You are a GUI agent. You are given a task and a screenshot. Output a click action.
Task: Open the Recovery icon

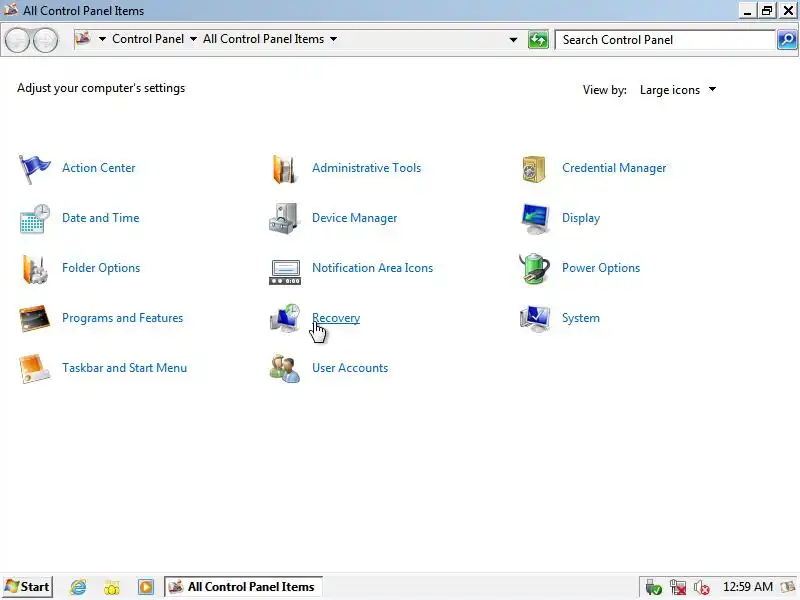pos(285,318)
